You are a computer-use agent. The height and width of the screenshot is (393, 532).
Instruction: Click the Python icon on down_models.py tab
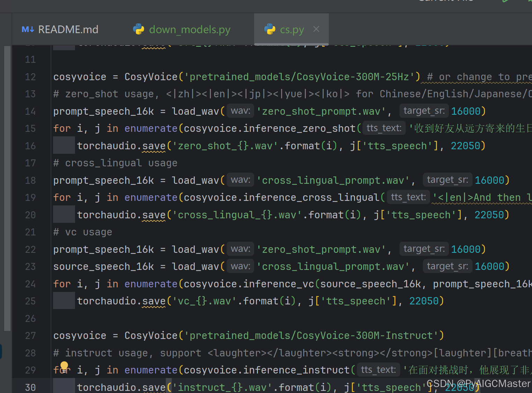(139, 29)
